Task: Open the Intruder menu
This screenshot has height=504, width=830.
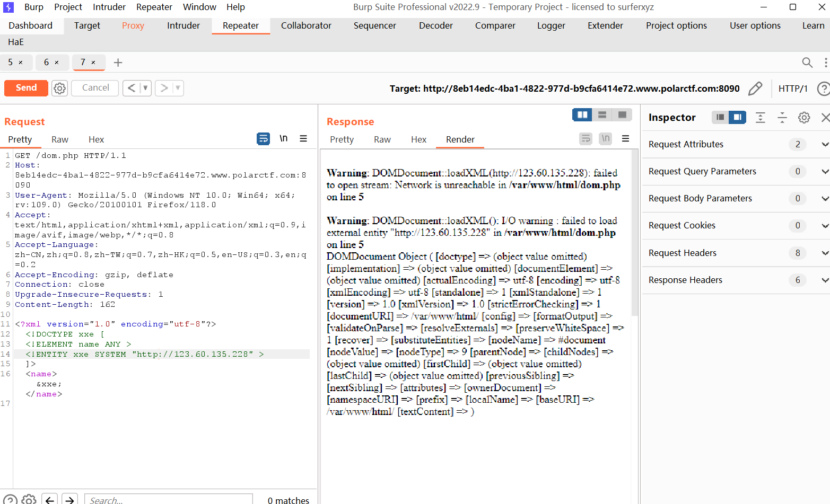Action: click(109, 7)
